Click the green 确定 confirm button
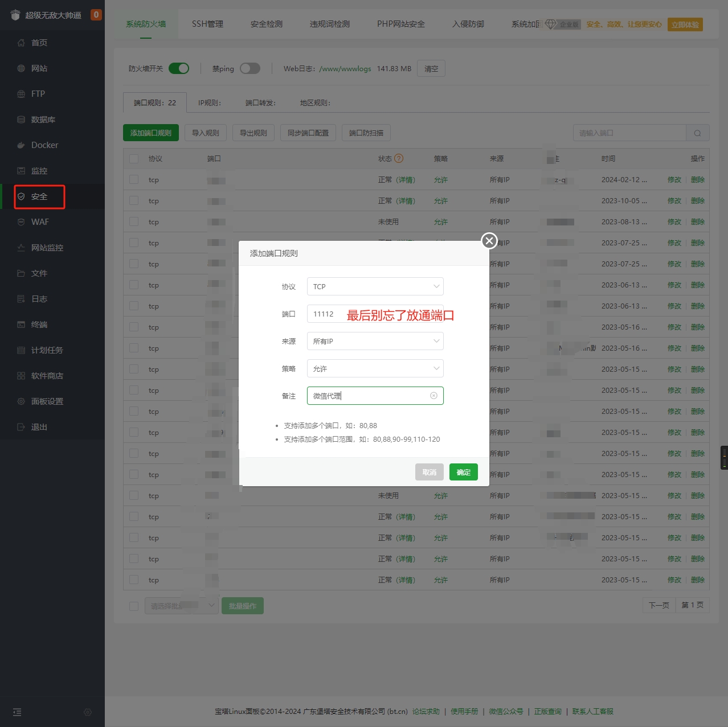Viewport: 728px width, 727px height. coord(463,472)
